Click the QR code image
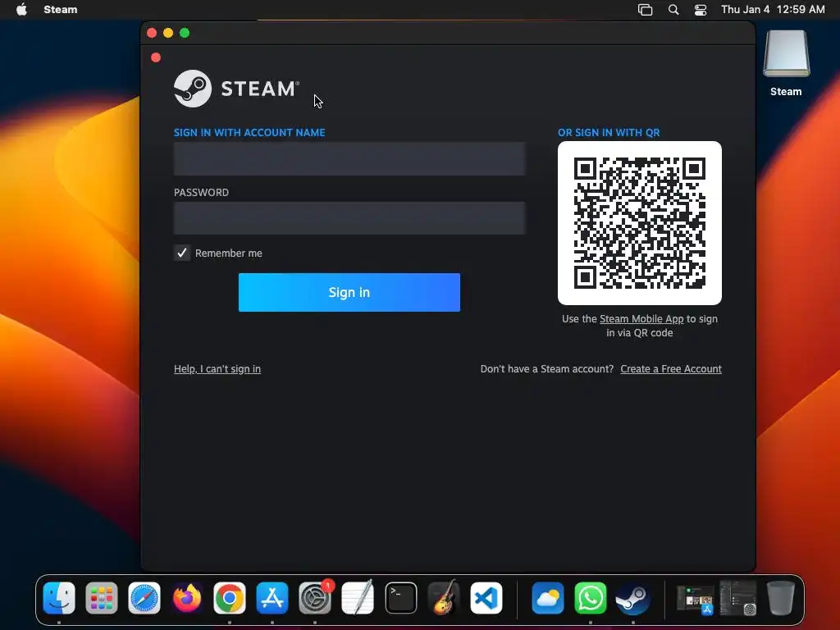Image resolution: width=840 pixels, height=630 pixels. (640, 223)
